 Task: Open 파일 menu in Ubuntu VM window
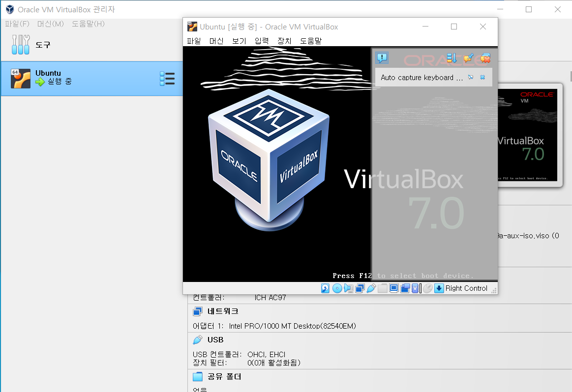coord(194,41)
